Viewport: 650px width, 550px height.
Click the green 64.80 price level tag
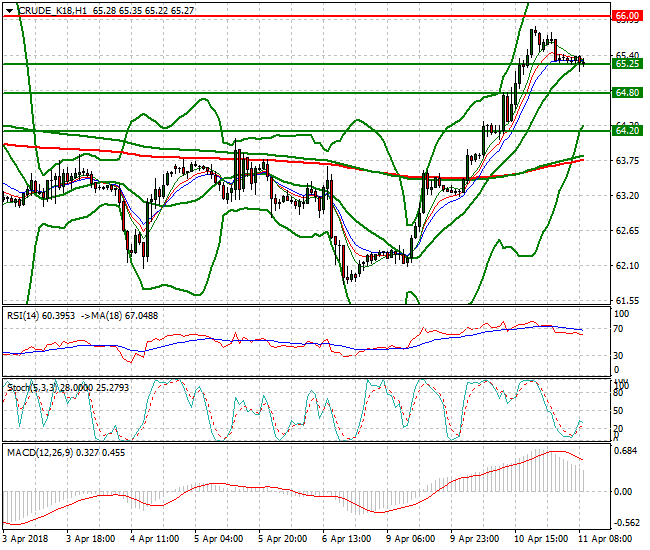(627, 92)
